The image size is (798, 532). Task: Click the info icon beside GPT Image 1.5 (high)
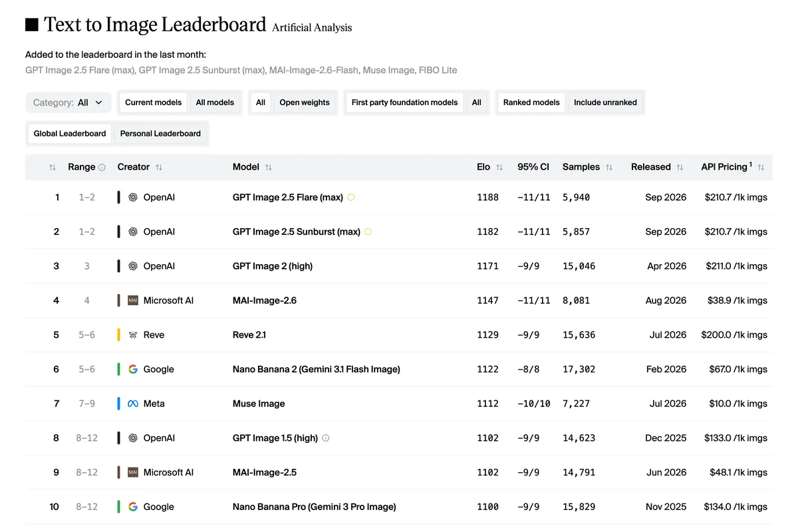(326, 438)
